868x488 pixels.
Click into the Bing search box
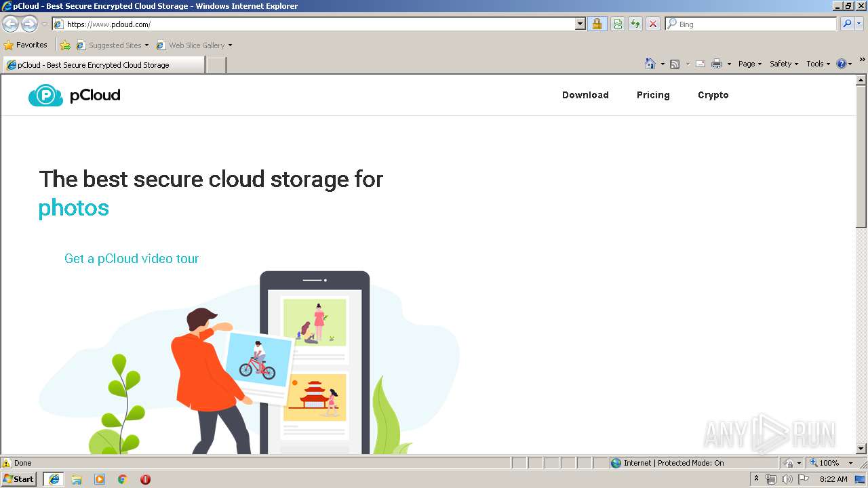(756, 24)
